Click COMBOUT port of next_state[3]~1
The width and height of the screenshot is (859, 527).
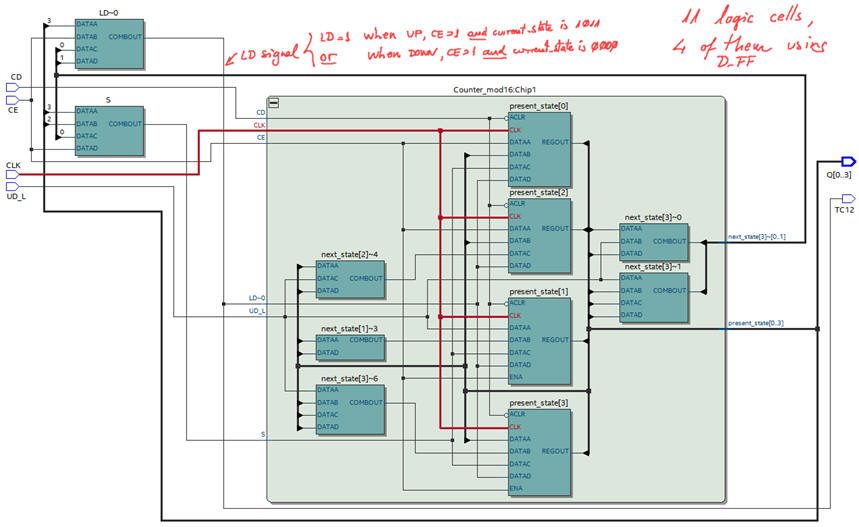(x=669, y=290)
